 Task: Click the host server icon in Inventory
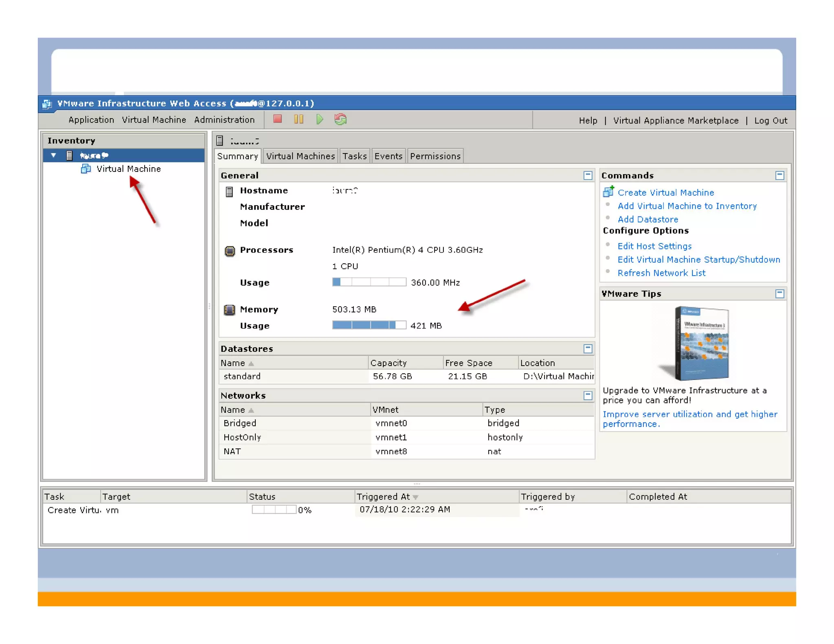click(x=70, y=155)
